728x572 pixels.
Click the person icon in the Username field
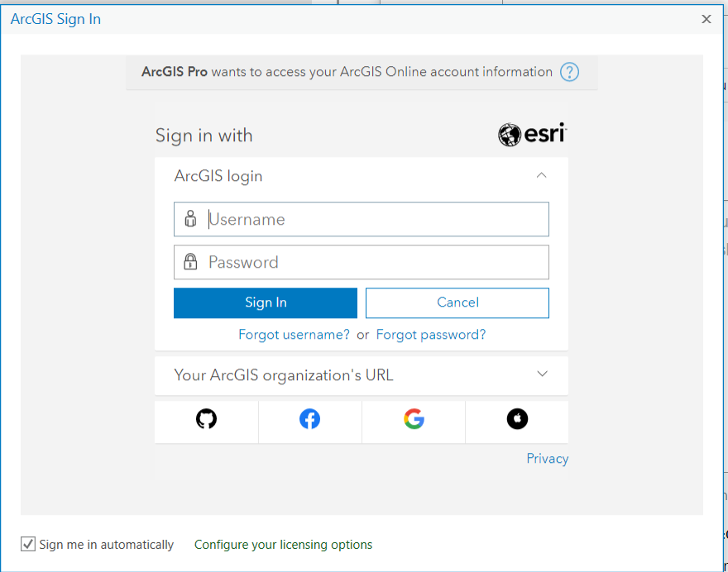coord(190,218)
